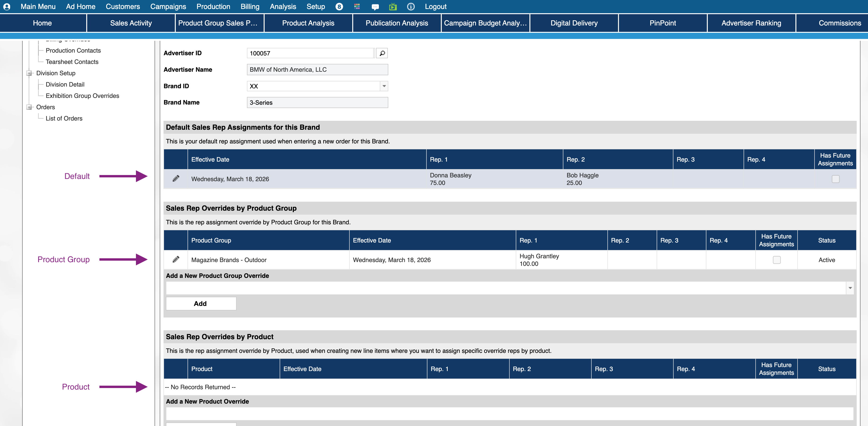
Task: Click the user profile icon
Action: click(7, 7)
